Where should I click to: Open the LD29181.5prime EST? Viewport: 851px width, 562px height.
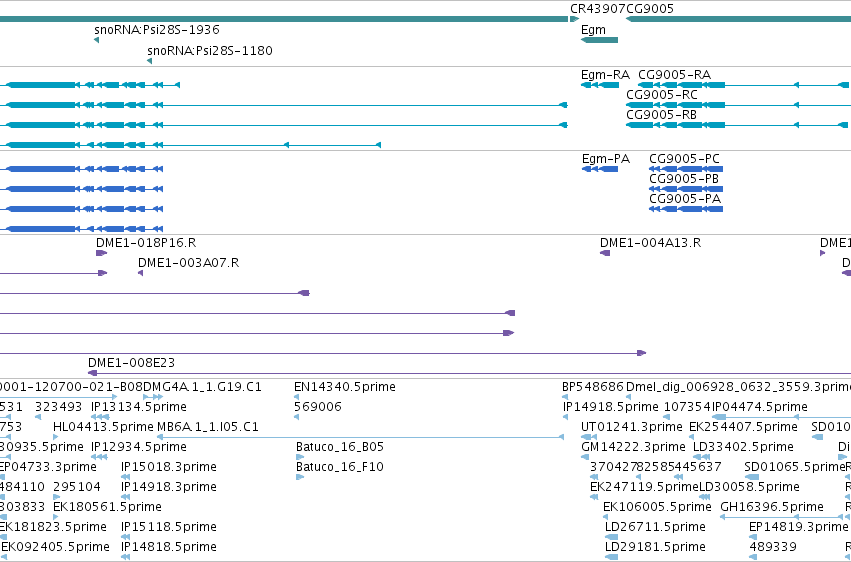[x=611, y=557]
